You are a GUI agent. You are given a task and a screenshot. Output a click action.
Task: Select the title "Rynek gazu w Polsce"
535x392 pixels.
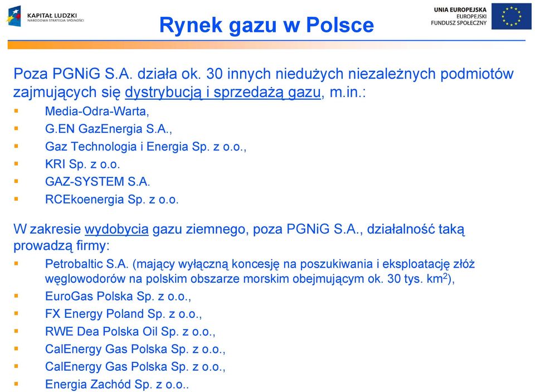[x=266, y=25]
